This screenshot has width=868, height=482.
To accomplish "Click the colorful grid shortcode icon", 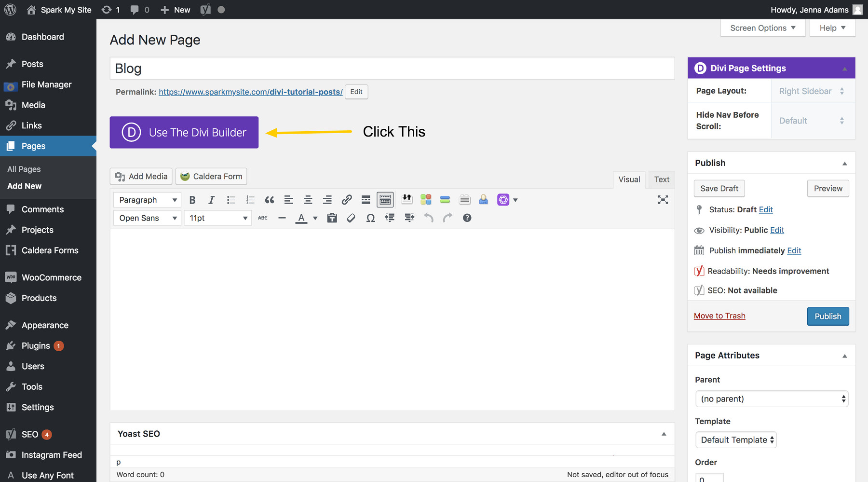I will click(x=426, y=199).
